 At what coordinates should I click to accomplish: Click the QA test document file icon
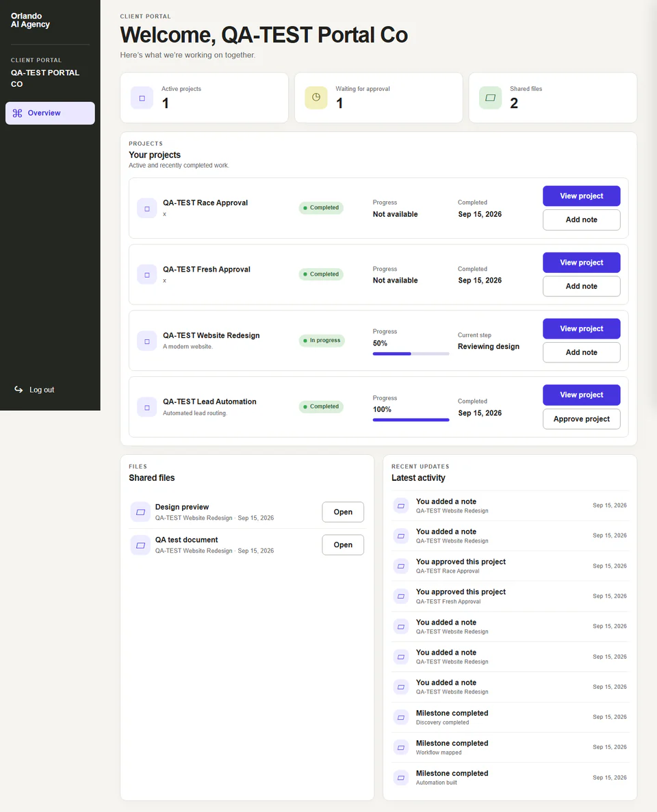pos(140,545)
